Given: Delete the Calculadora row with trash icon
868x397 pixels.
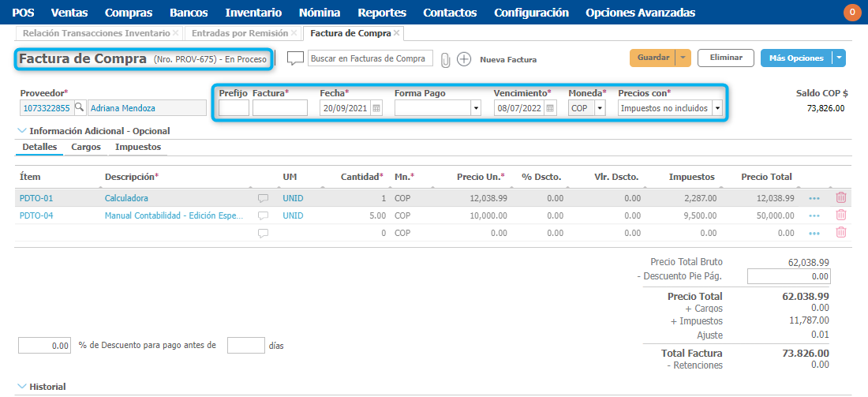Looking at the screenshot, I should click(x=841, y=198).
